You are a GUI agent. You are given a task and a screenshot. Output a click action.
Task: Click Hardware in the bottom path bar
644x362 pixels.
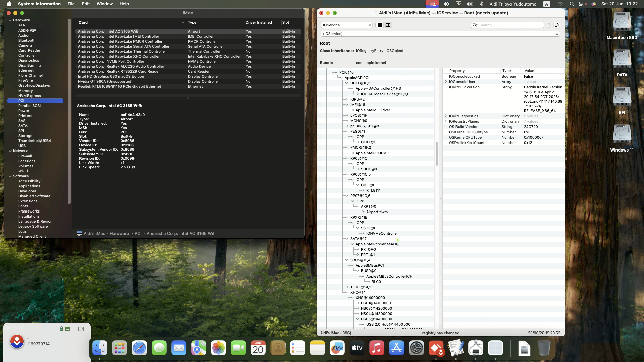pyautogui.click(x=119, y=233)
